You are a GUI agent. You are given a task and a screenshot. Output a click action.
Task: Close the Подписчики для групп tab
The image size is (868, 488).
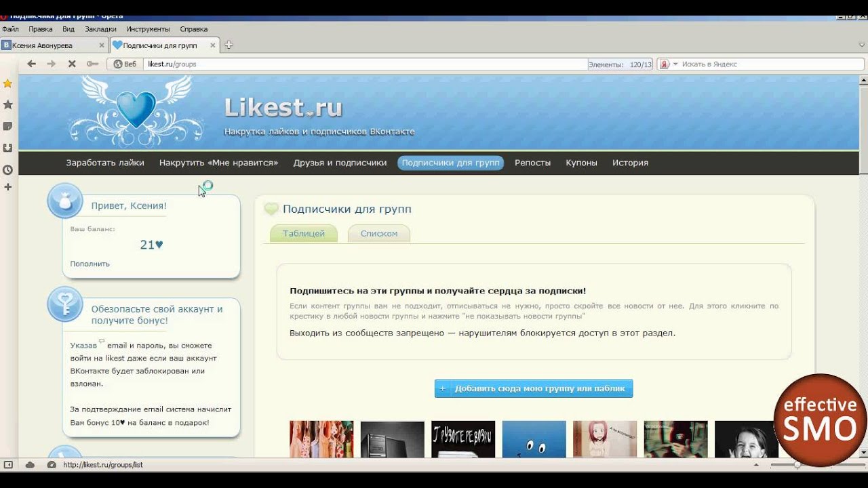212,45
